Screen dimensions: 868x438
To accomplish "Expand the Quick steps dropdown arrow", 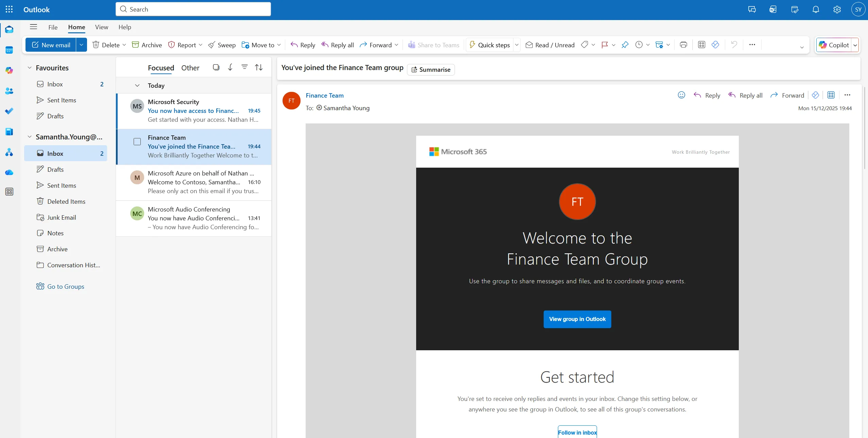I will [x=517, y=45].
